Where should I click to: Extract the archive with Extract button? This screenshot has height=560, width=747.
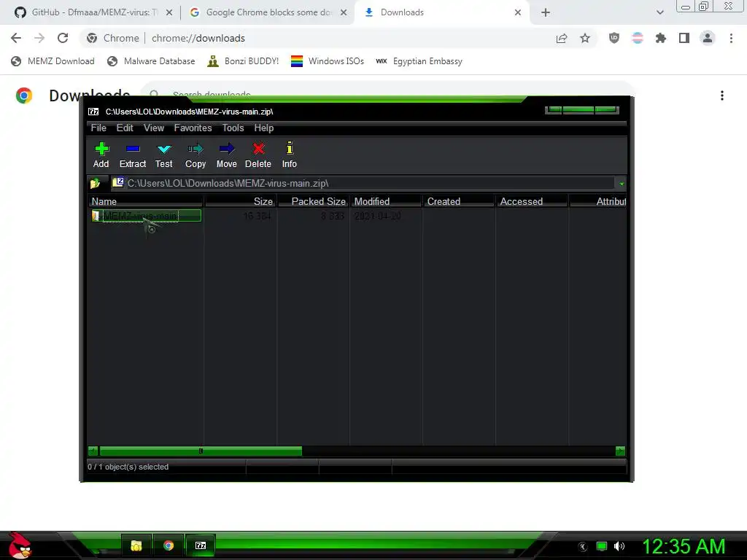tap(133, 155)
